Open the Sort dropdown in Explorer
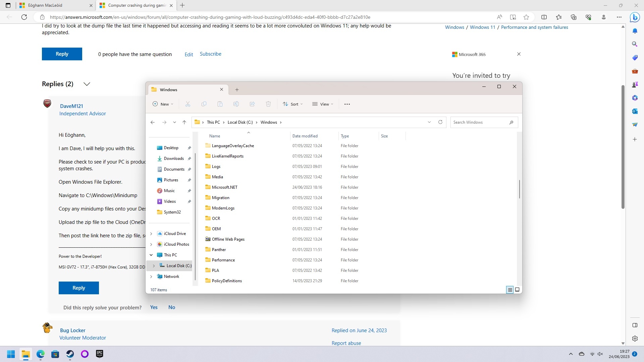 pyautogui.click(x=292, y=104)
